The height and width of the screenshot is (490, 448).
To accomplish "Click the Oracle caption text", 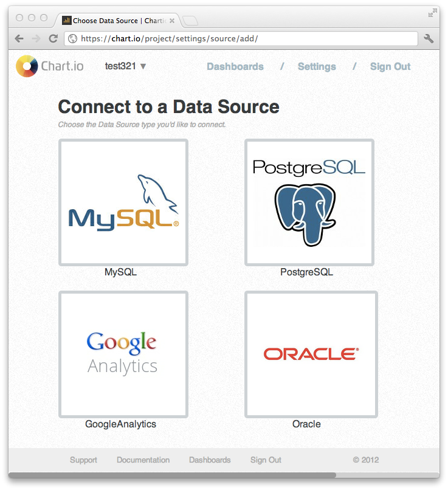I will tap(306, 424).
